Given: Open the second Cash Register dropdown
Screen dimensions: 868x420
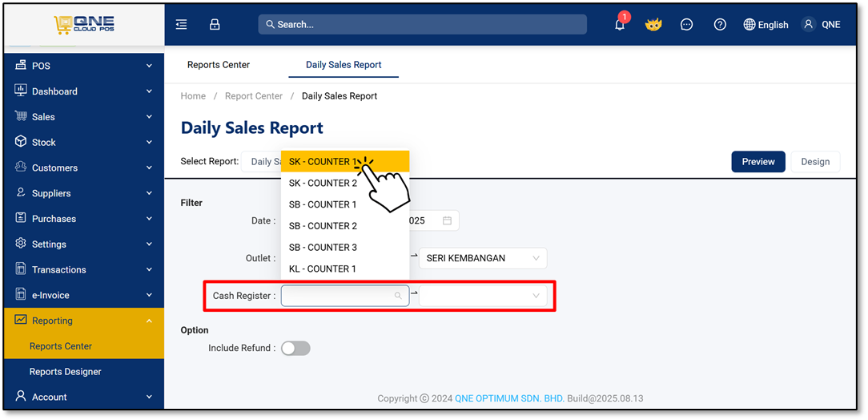Looking at the screenshot, I should tap(483, 296).
